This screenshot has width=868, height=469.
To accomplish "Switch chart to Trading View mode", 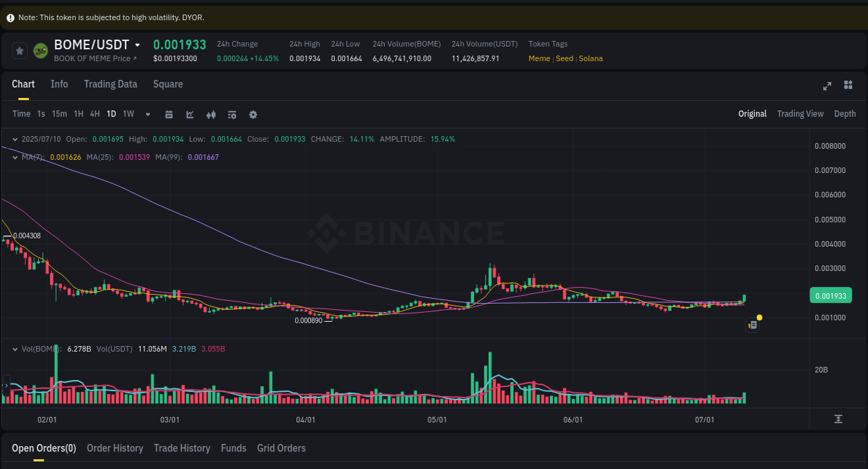I will pos(800,113).
